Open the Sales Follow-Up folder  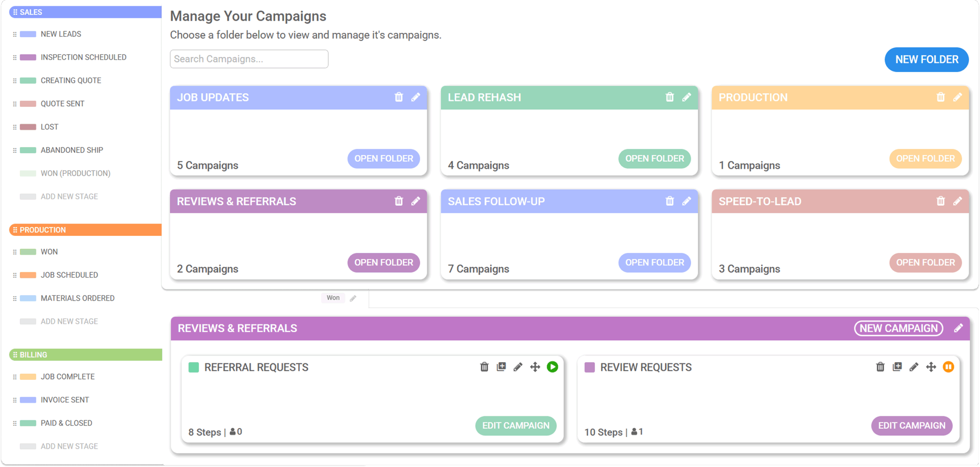point(655,263)
